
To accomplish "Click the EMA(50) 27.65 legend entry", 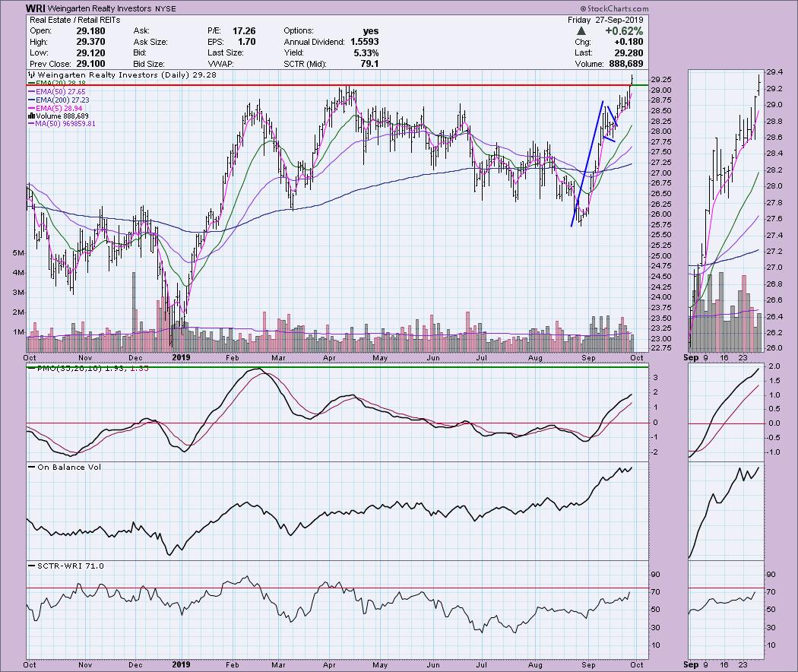I will coord(57,92).
